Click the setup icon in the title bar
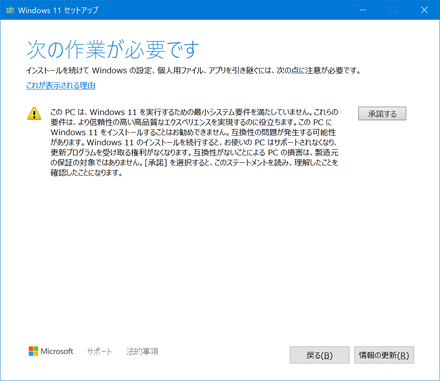This screenshot has height=381, width=440. [x=10, y=10]
